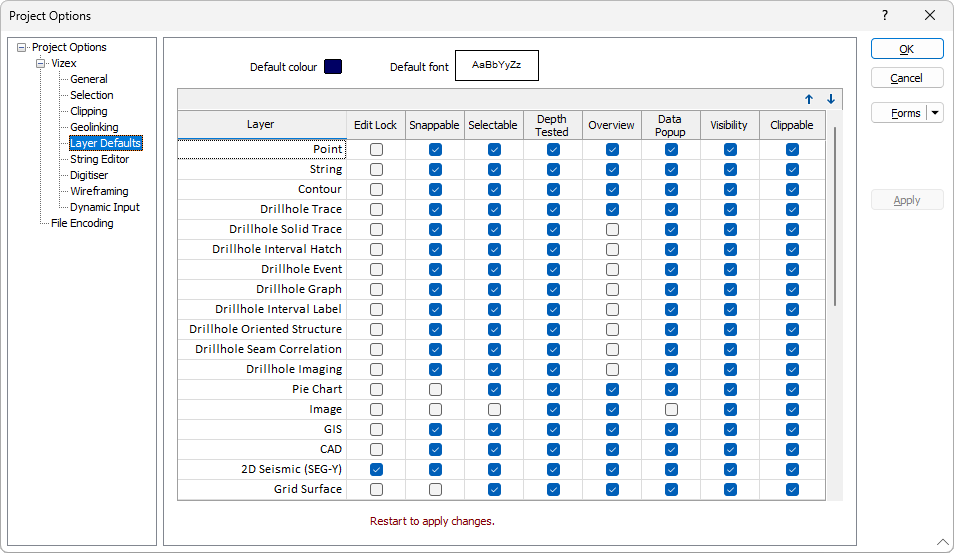
Task: Click the Layer column header
Action: point(262,125)
